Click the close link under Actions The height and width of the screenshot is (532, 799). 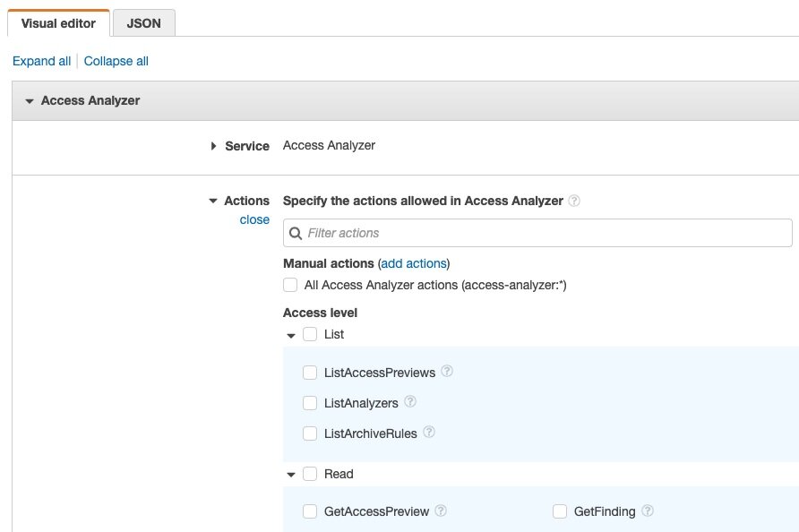click(254, 219)
